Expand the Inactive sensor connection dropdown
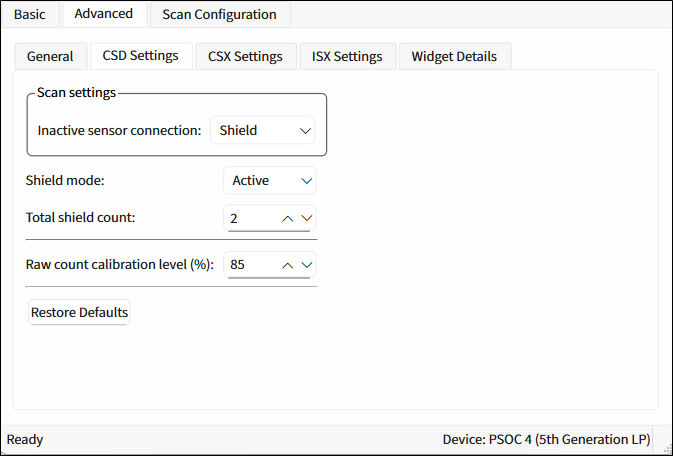The image size is (673, 456). [x=262, y=130]
